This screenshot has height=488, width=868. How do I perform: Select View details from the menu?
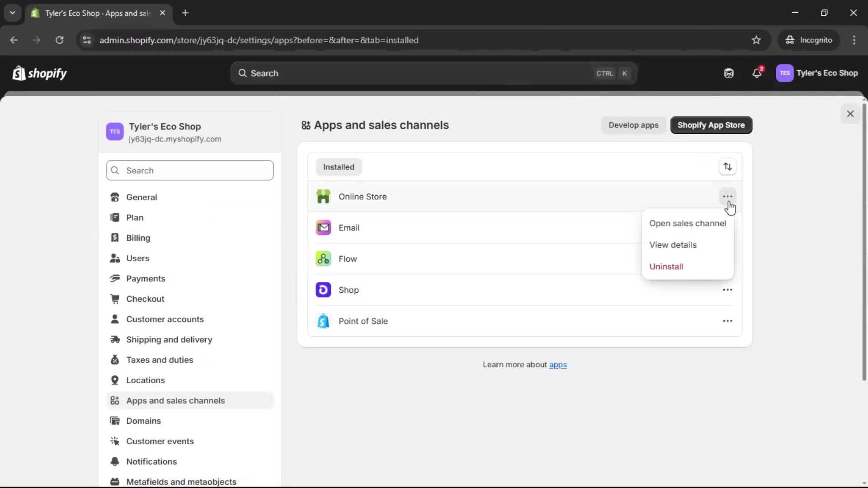[673, 245]
